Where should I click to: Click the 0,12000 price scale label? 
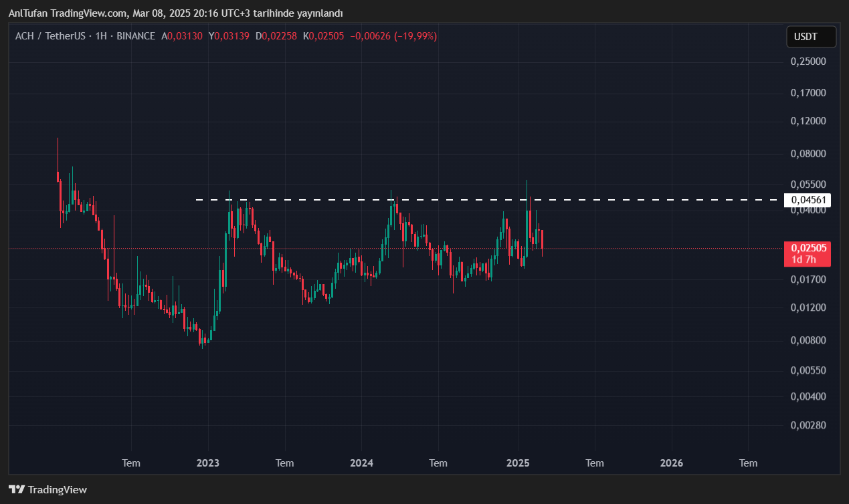[808, 121]
